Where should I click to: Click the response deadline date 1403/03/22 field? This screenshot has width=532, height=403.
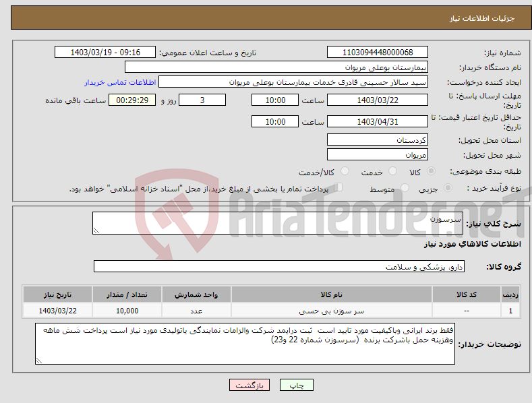pos(378,100)
